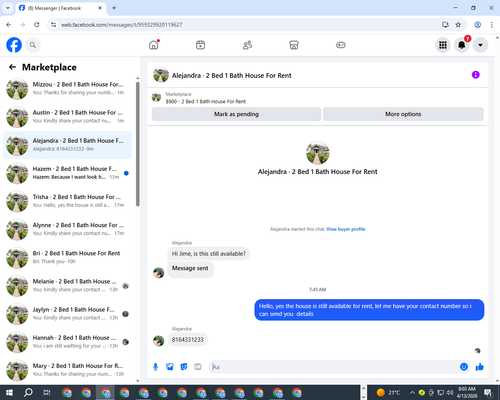Open Hannah conversation
500x400 pixels.
pyautogui.click(x=67, y=342)
